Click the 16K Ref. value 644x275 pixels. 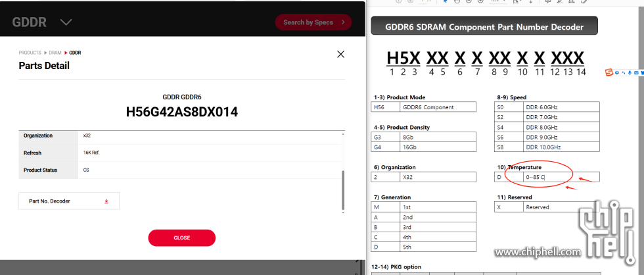click(91, 153)
